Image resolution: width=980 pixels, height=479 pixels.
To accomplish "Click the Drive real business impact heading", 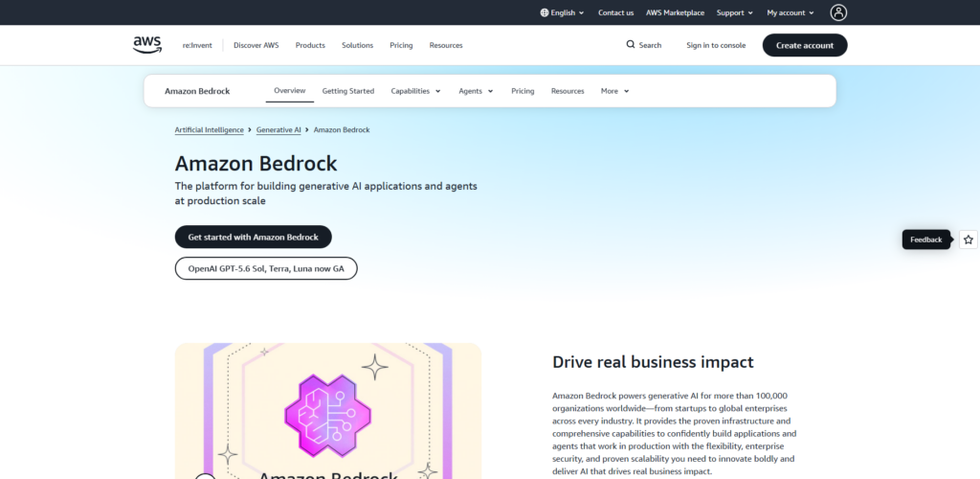I will click(653, 362).
